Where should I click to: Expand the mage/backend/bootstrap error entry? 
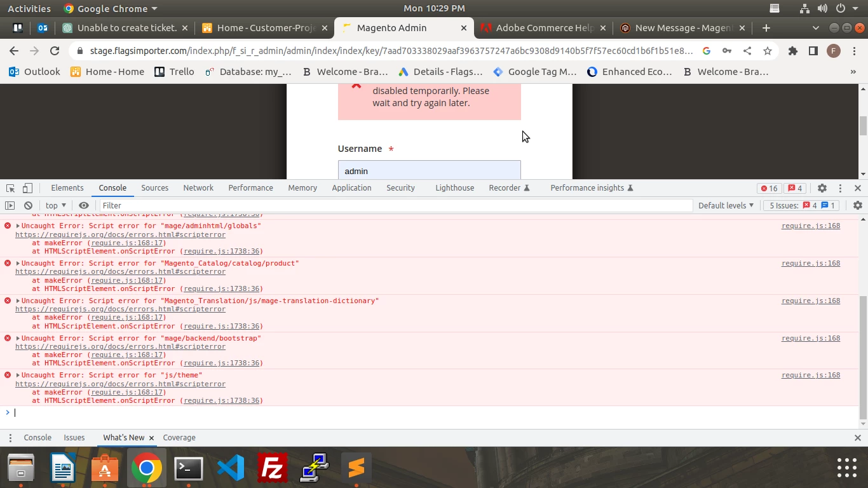18,338
